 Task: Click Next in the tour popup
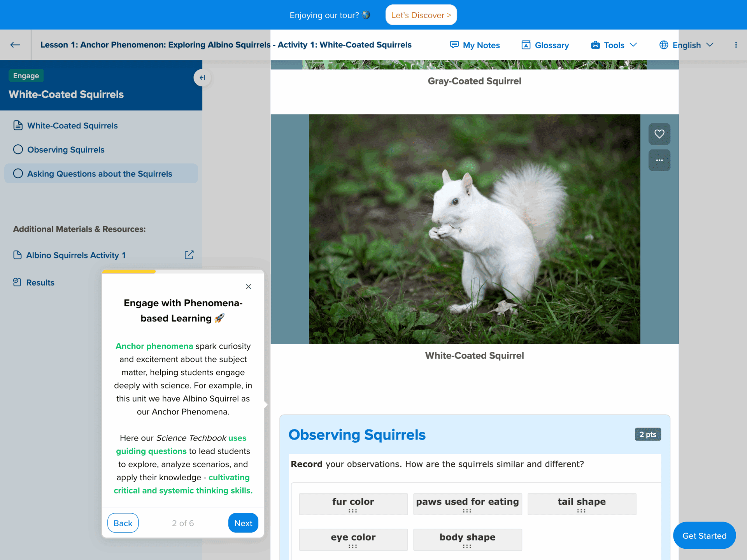pyautogui.click(x=243, y=523)
